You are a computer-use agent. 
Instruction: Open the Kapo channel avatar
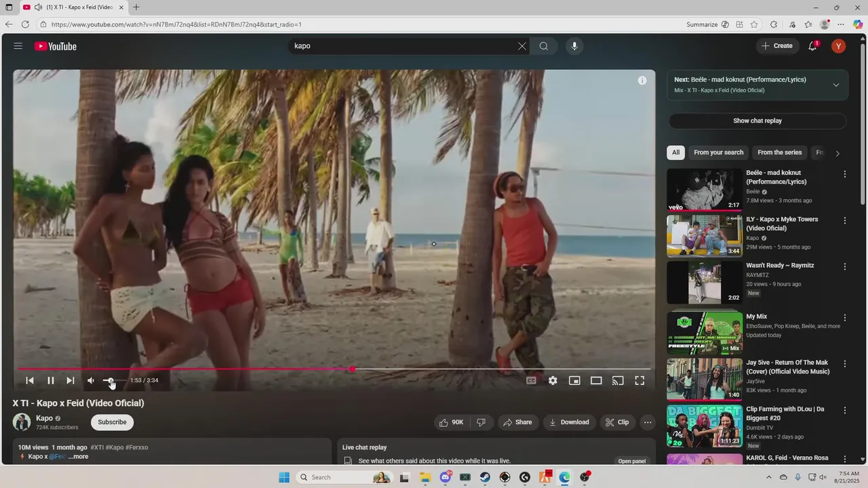(22, 422)
